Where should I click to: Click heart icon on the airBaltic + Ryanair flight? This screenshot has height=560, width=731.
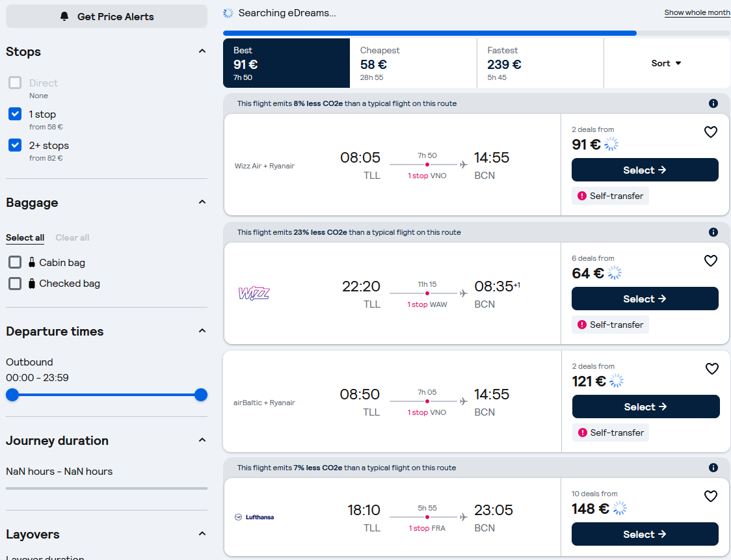click(x=712, y=369)
